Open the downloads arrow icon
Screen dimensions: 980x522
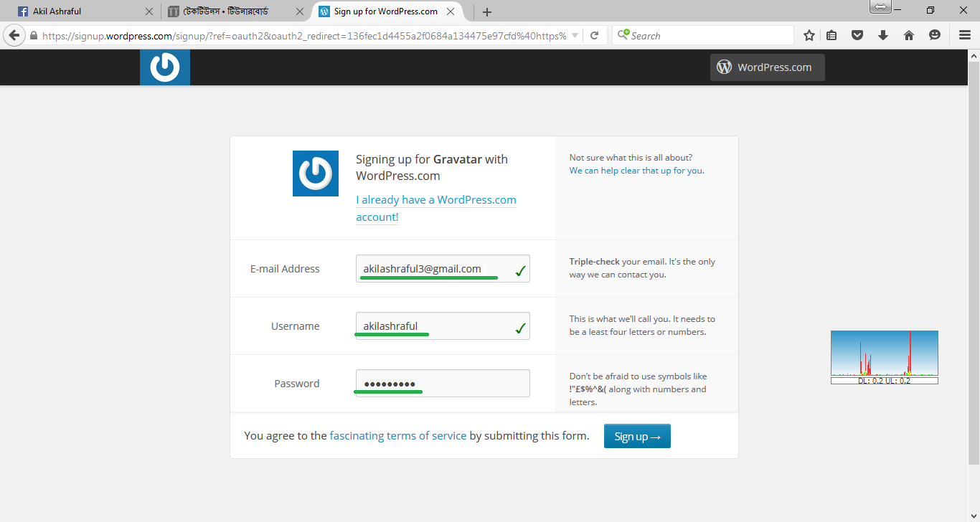coord(883,35)
